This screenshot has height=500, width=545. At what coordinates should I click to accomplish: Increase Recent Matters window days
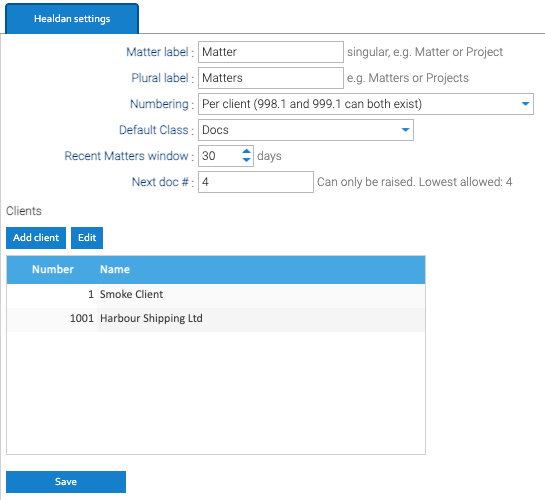click(246, 151)
